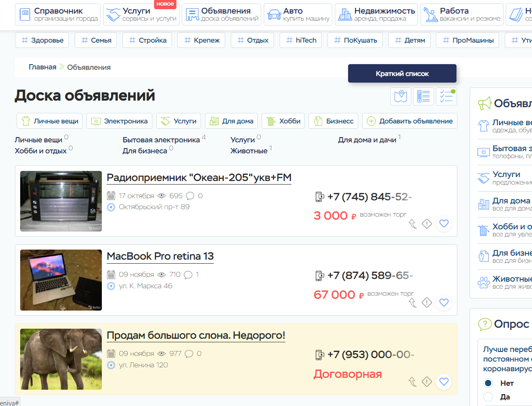Select the 'Да' poll radio option
This screenshot has width=532, height=406.
pyautogui.click(x=488, y=397)
